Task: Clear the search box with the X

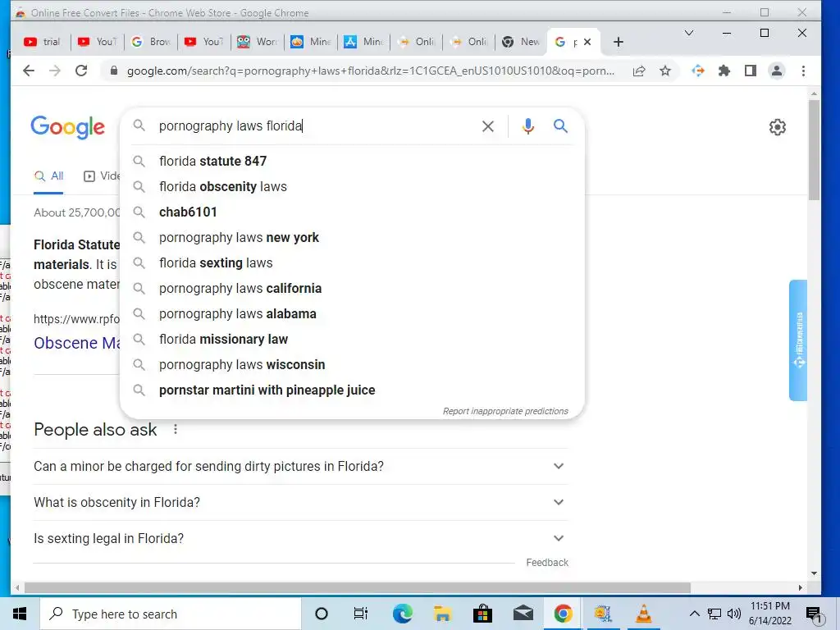Action: point(487,126)
